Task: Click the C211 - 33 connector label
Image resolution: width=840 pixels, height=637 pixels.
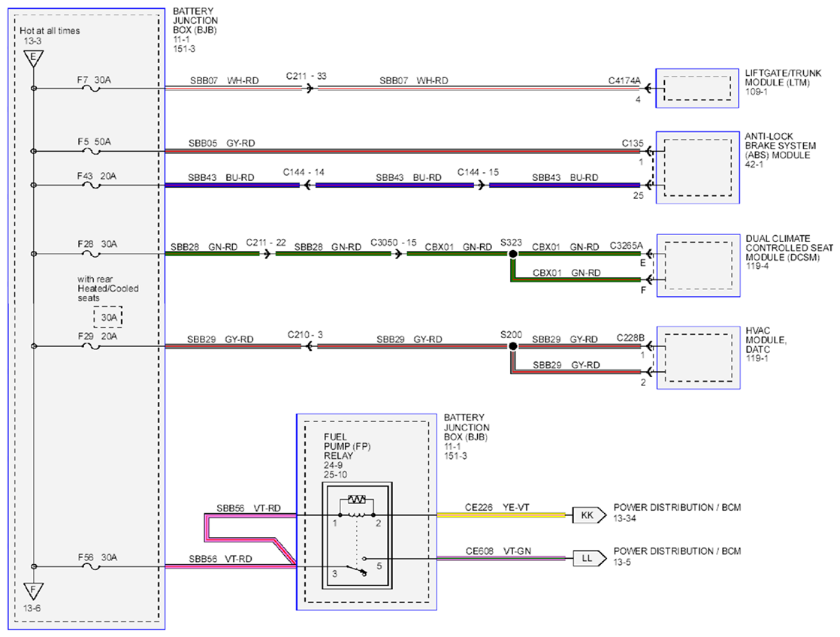Action: (306, 76)
